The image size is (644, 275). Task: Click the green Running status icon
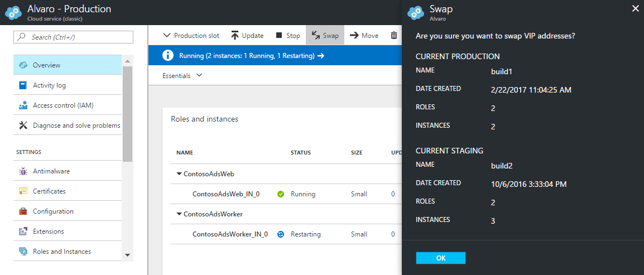(281, 194)
